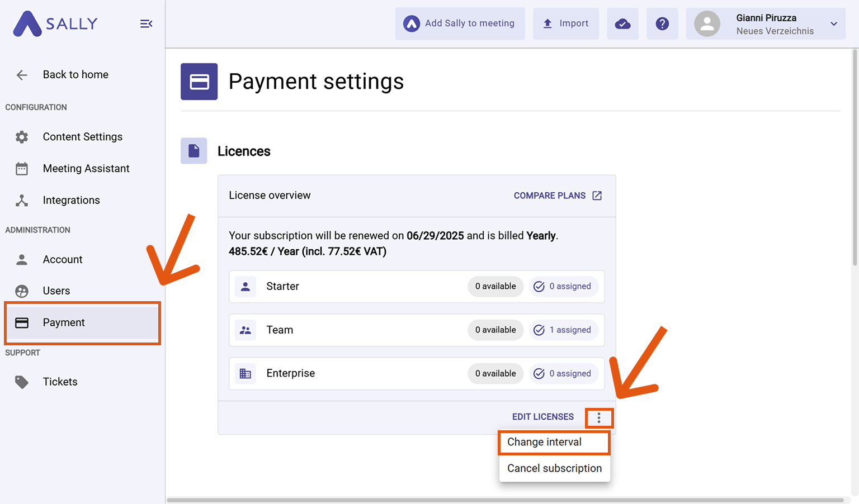Expand the Gianni Piruzza account dropdown
This screenshot has height=504, width=859.
point(834,23)
